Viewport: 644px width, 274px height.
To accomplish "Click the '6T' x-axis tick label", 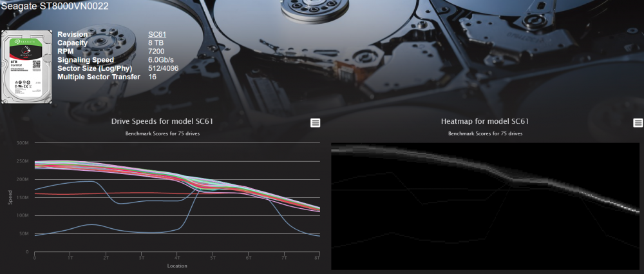I will tap(249, 258).
